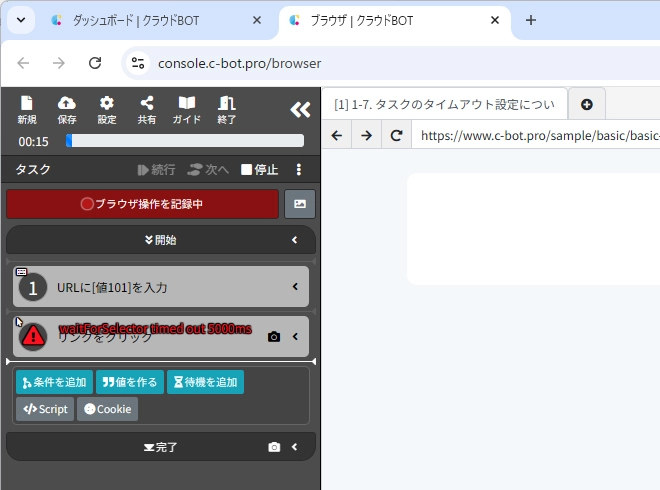This screenshot has width=660, height=490.
Task: Toggle the 停止 checkbox
Action: click(x=247, y=170)
